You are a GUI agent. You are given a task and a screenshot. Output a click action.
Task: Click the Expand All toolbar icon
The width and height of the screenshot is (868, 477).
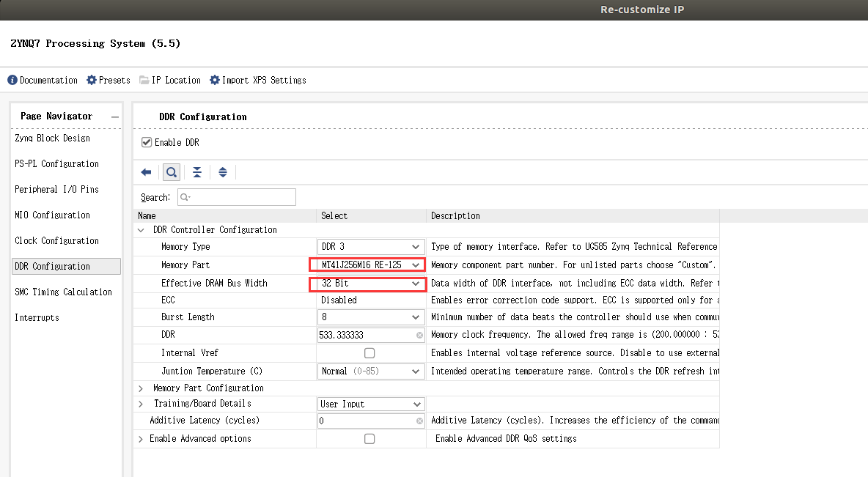point(223,172)
